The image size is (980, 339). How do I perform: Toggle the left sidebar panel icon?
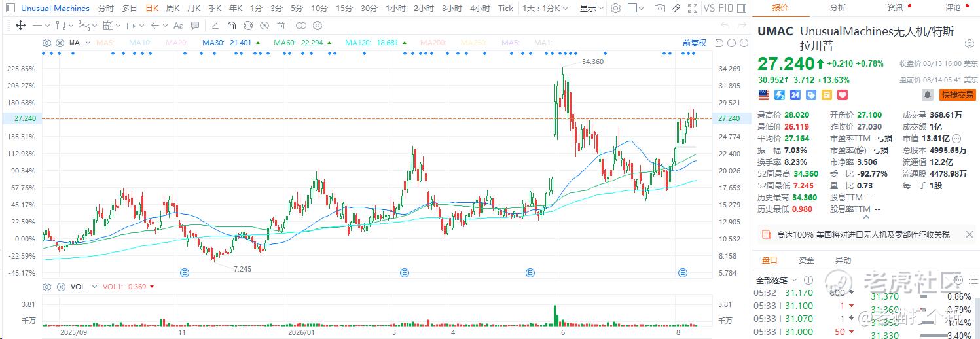pos(10,9)
